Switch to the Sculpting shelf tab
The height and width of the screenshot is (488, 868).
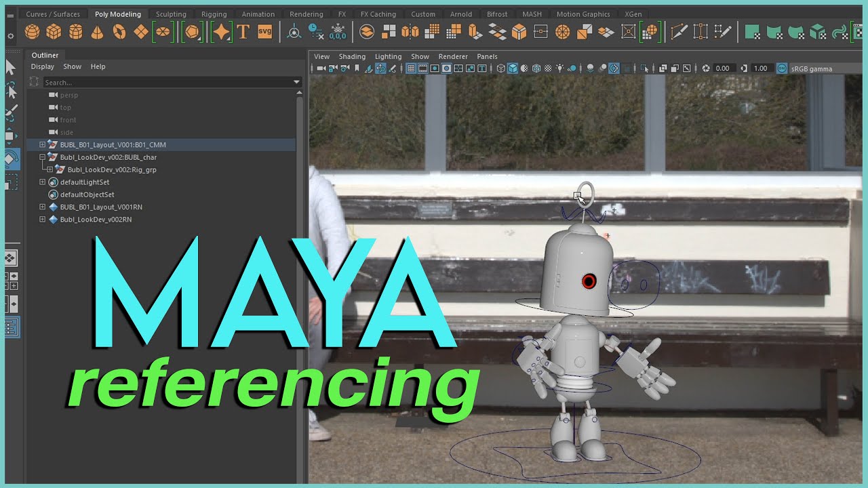coord(171,14)
